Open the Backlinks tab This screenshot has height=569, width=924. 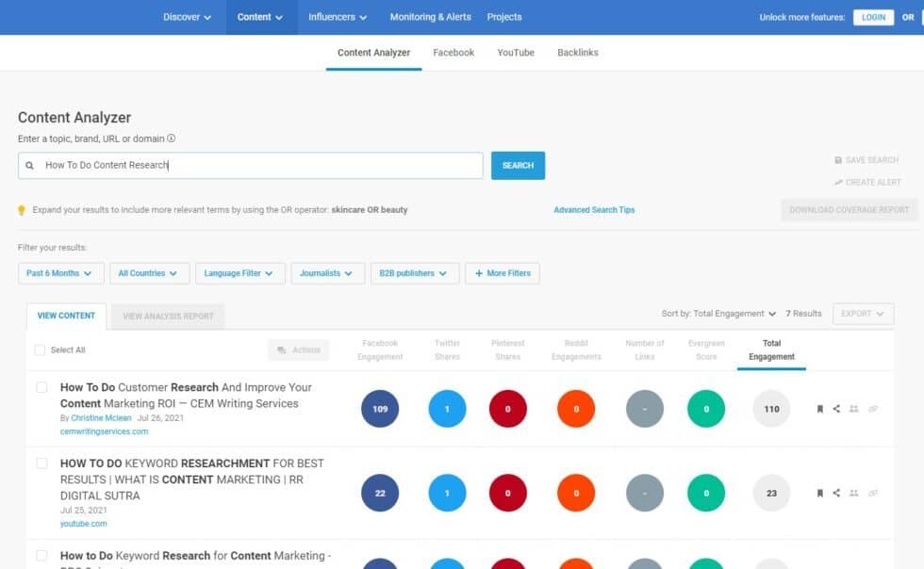pyautogui.click(x=577, y=53)
